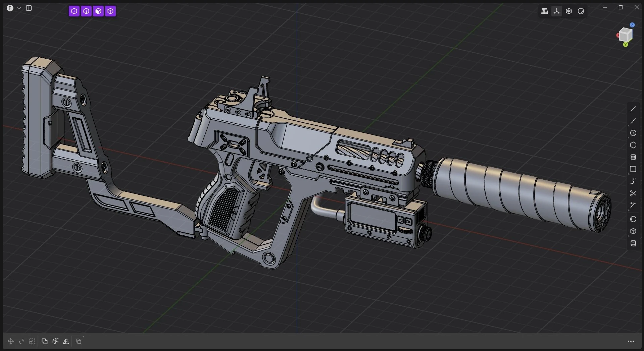This screenshot has height=351, width=644.
Task: Change the matcap render sphere mode
Action: pyautogui.click(x=581, y=11)
